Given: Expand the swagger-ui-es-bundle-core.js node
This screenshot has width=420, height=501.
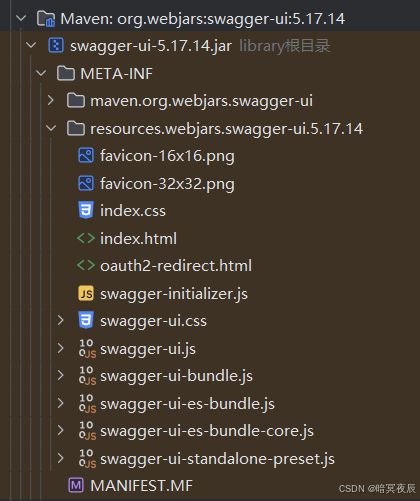Looking at the screenshot, I should pyautogui.click(x=61, y=430).
